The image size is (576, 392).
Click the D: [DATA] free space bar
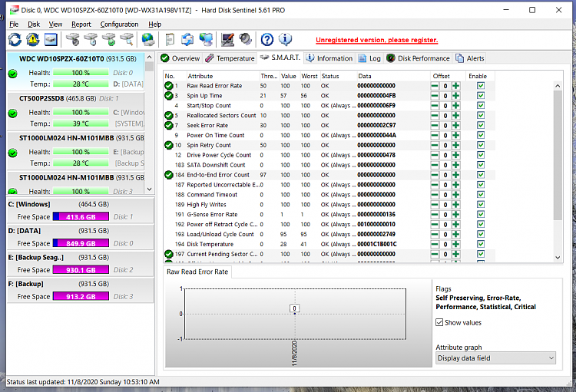(81, 243)
